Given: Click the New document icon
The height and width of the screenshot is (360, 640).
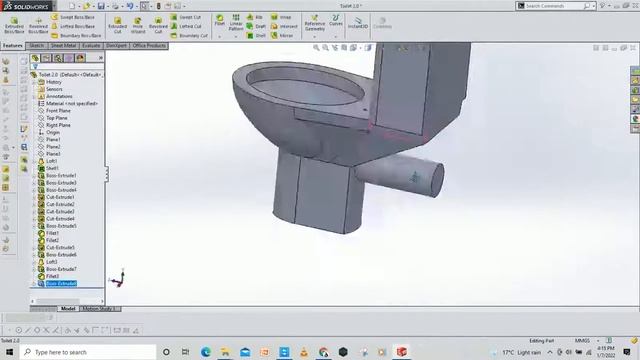Looking at the screenshot, I should 72,6.
